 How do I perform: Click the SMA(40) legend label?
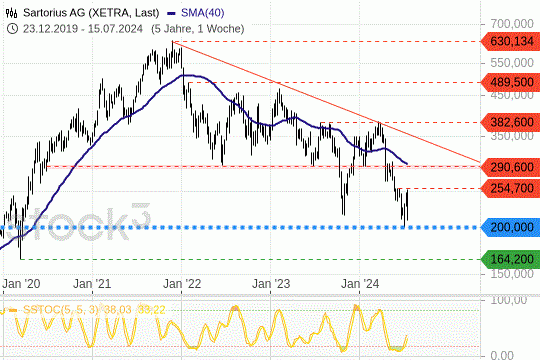pyautogui.click(x=202, y=13)
